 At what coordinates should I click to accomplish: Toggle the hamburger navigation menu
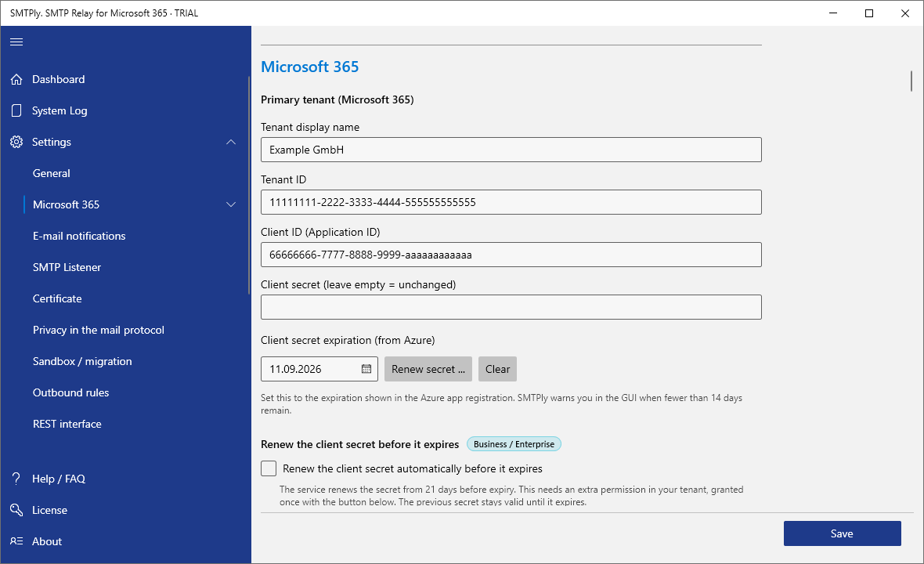pyautogui.click(x=16, y=42)
